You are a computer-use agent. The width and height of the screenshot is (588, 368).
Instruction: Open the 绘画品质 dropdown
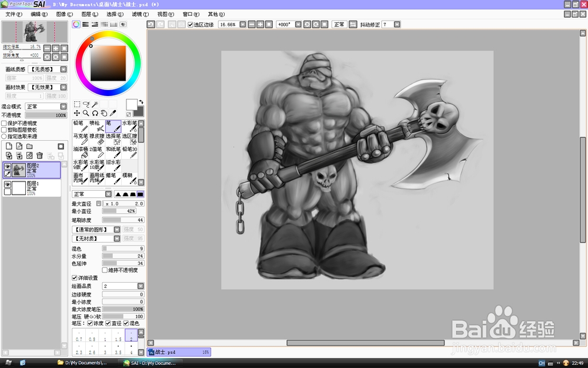pos(141,286)
